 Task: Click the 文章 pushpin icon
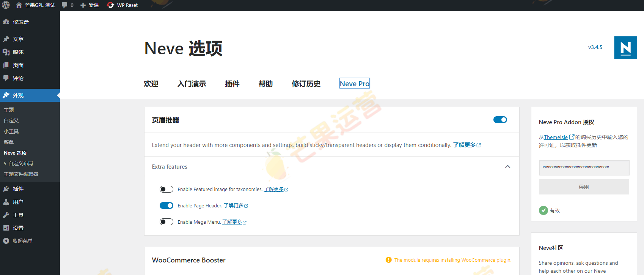[x=6, y=39]
